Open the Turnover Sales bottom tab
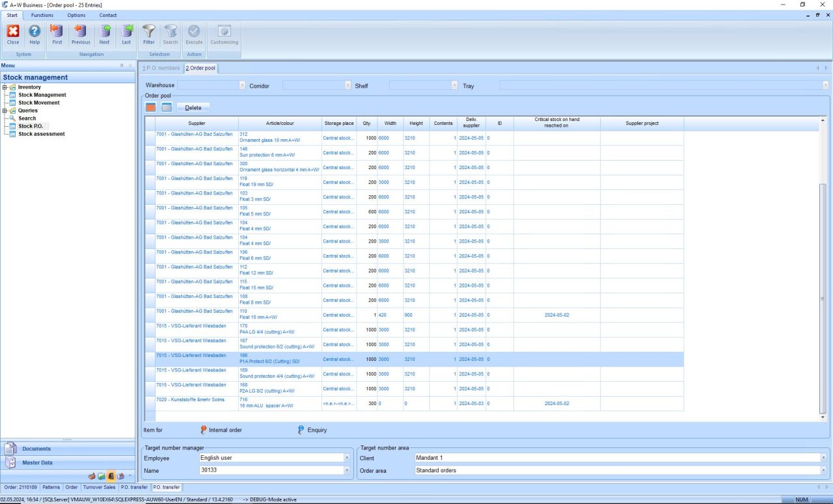Image resolution: width=833 pixels, height=504 pixels. (100, 487)
